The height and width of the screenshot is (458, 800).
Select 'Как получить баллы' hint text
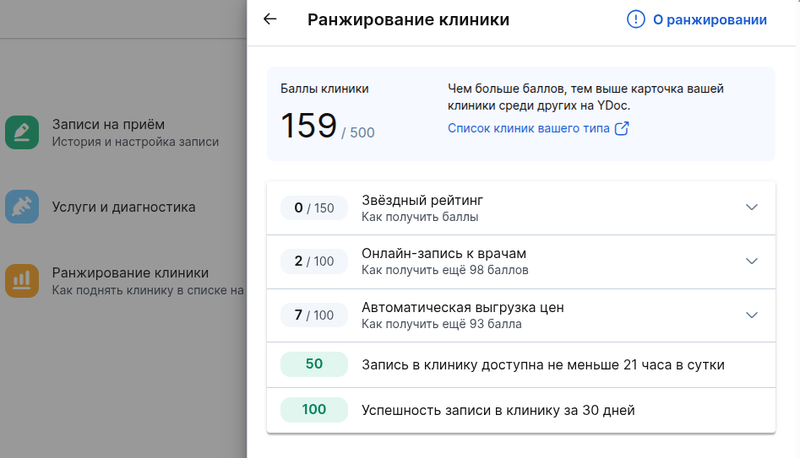[420, 217]
